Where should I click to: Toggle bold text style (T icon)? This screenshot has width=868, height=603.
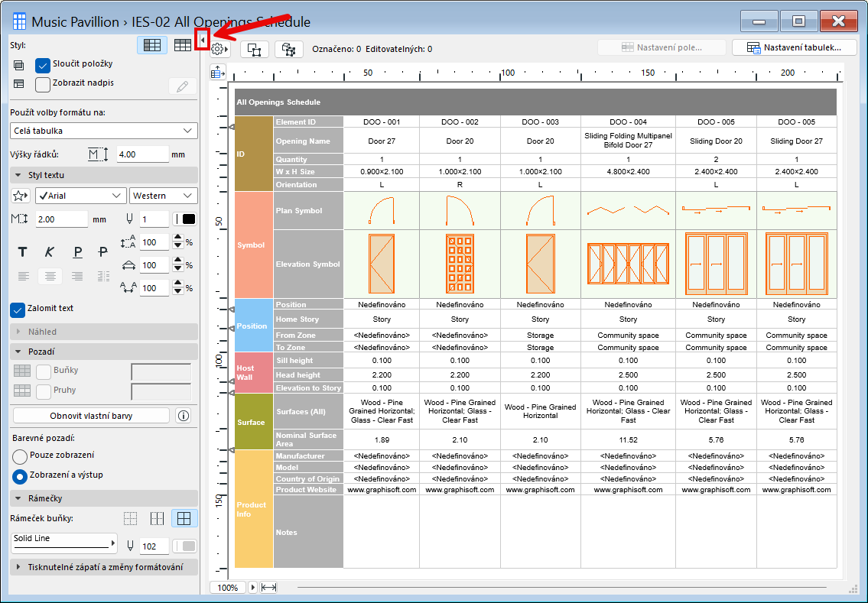(22, 252)
